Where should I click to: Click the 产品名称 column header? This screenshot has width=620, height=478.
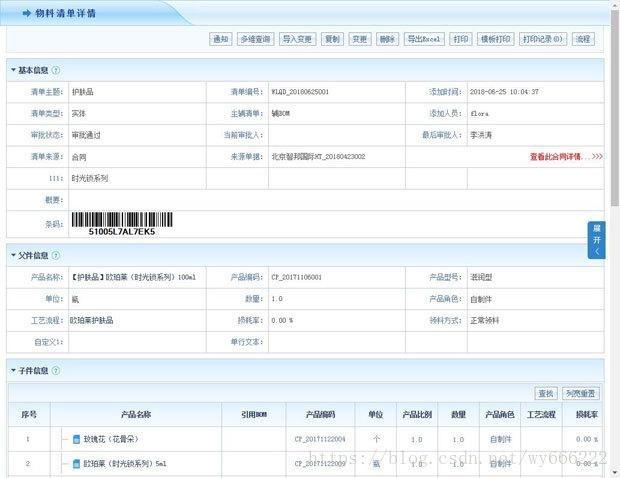click(136, 414)
